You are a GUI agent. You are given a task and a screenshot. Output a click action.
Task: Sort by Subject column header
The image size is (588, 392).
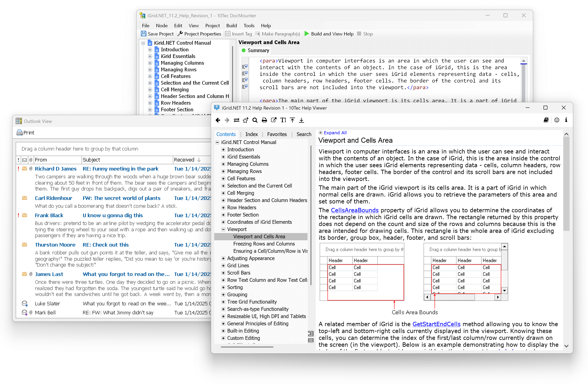[127, 160]
